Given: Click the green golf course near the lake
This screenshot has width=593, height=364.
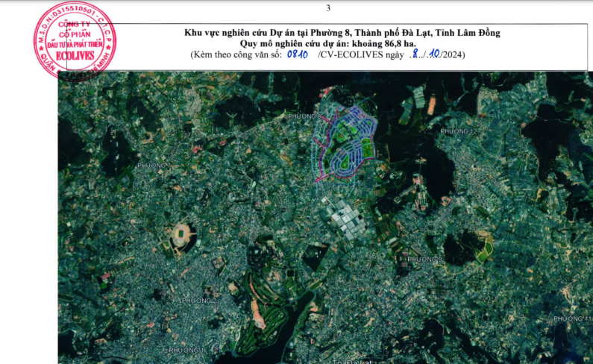Looking at the screenshot, I should click(x=265, y=298).
